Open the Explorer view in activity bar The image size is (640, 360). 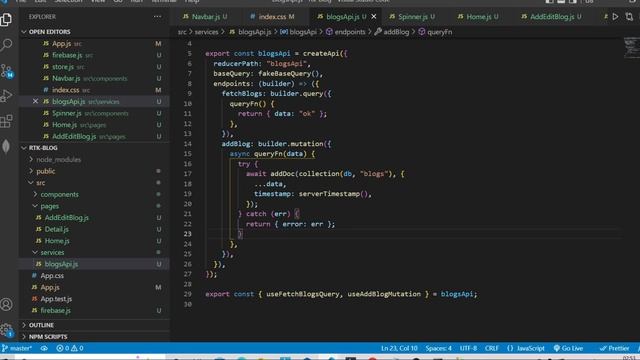click(x=7, y=19)
